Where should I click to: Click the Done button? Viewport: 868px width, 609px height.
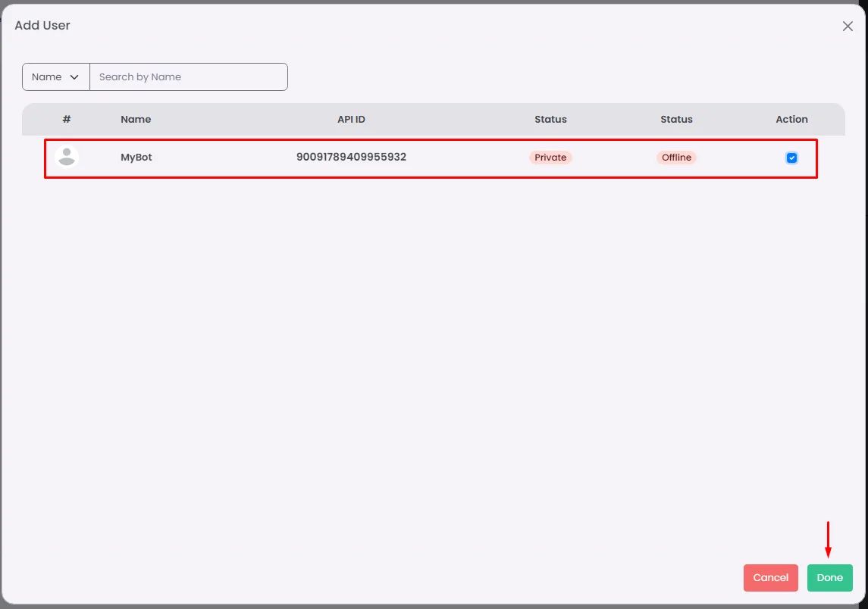(829, 577)
